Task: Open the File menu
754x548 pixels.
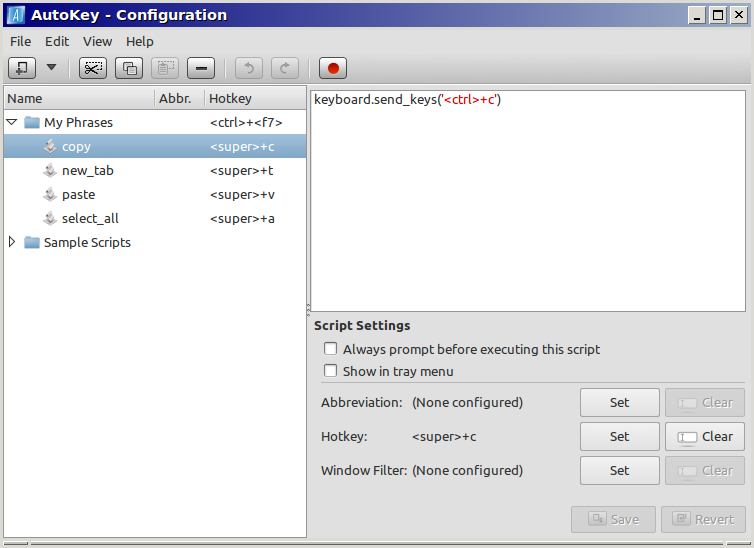Action: tap(21, 42)
